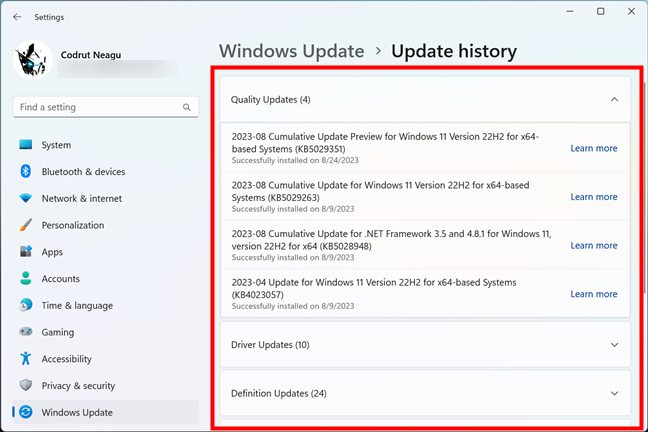
Task: Click the search magnifier icon
Action: (x=187, y=107)
